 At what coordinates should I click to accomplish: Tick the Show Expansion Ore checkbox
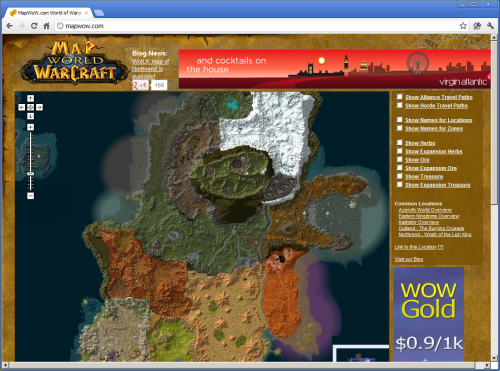[x=399, y=168]
